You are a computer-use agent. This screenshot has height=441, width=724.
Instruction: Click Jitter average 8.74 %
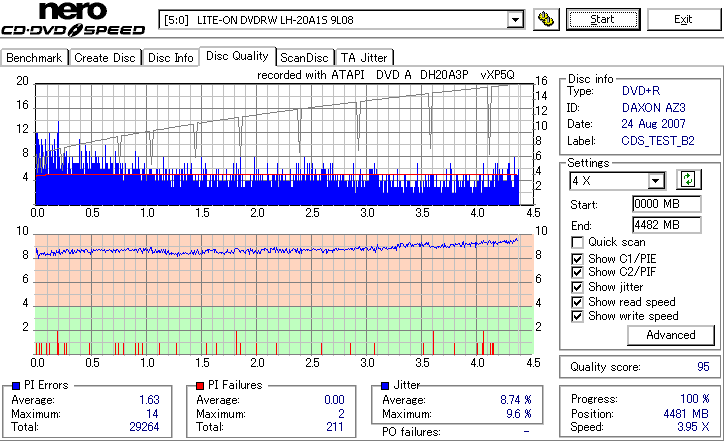[516, 399]
